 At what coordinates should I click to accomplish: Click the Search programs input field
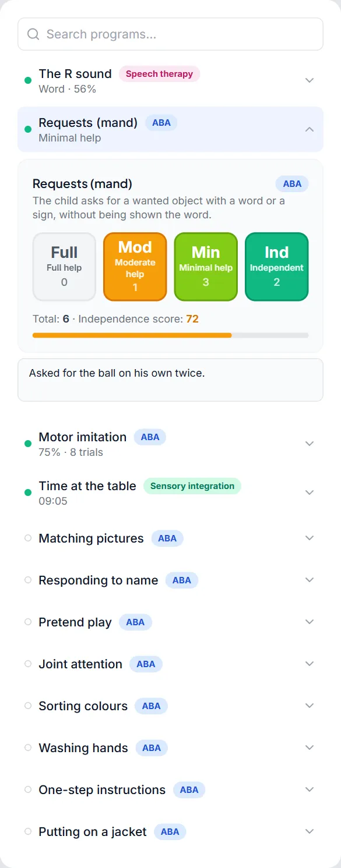click(170, 34)
